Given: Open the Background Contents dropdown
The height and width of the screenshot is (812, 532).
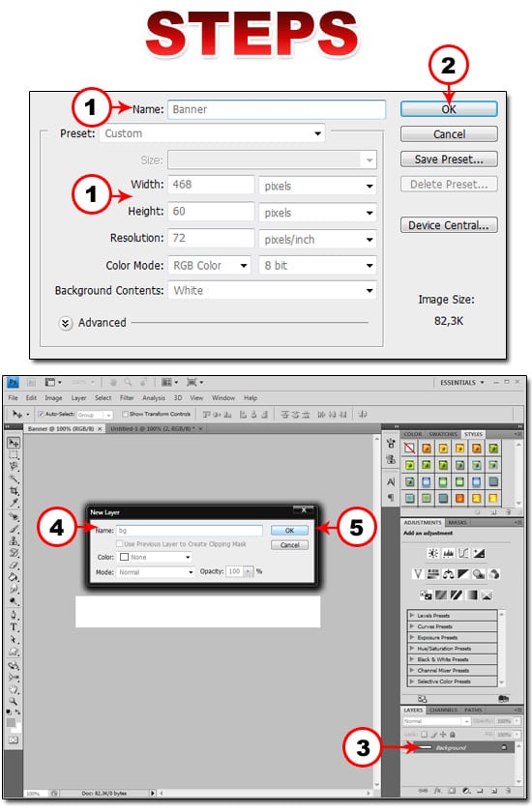Looking at the screenshot, I should (272, 290).
